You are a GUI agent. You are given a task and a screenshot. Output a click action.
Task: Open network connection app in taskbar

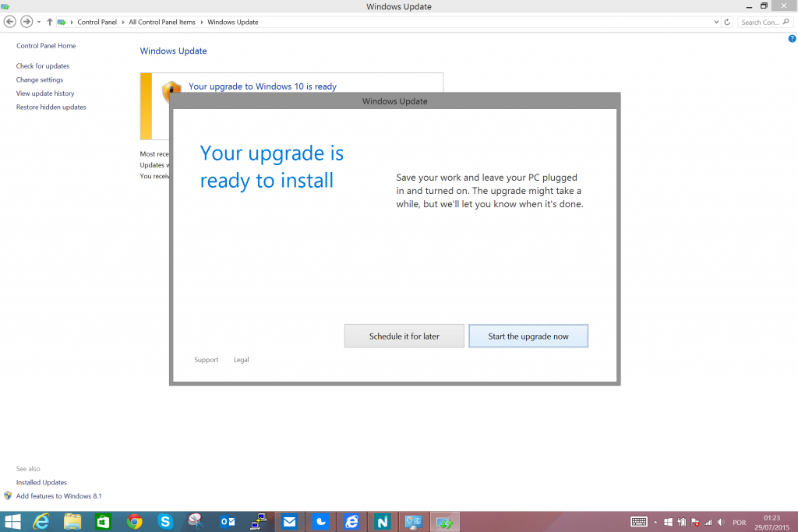[259, 522]
